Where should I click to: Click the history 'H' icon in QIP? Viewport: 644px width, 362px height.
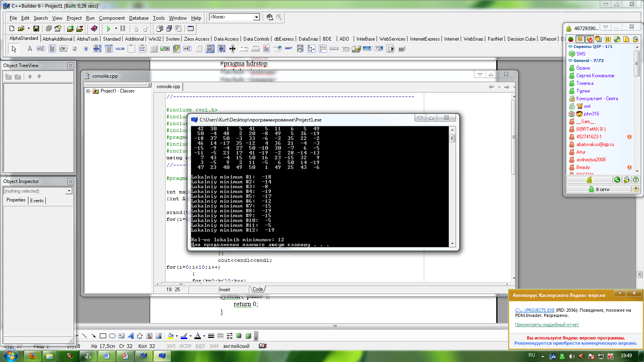pos(608,39)
